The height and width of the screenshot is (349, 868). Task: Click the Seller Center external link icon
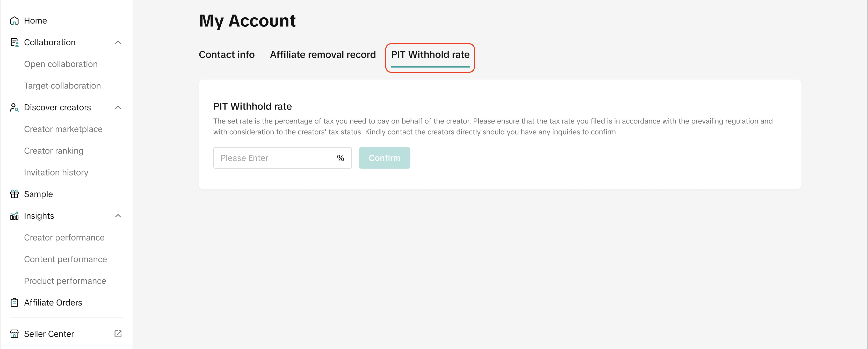118,334
